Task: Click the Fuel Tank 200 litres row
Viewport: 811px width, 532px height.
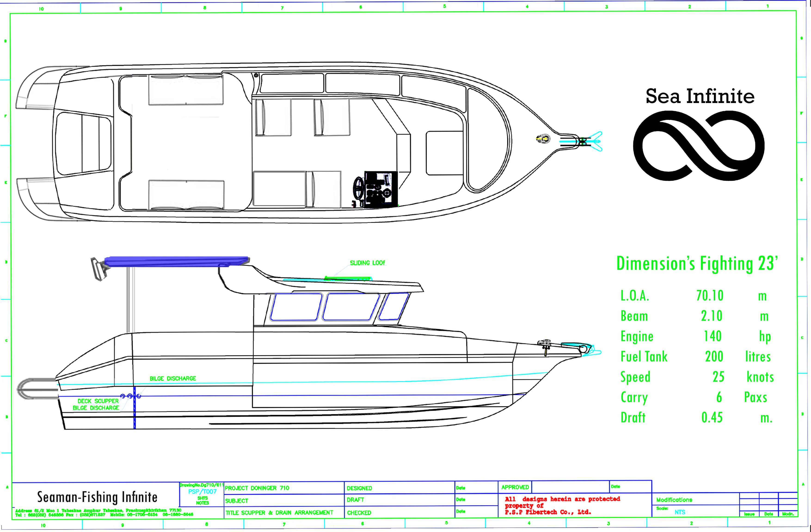Action: pyautogui.click(x=695, y=357)
